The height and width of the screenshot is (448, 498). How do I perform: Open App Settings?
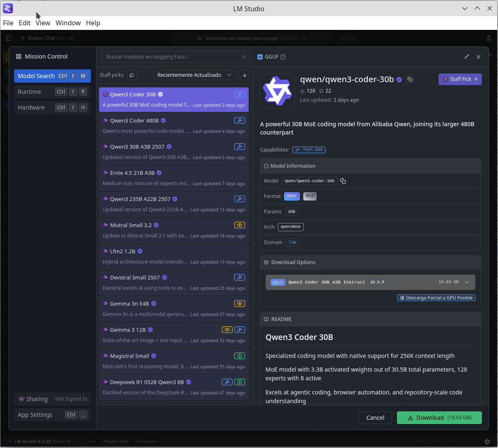(x=52, y=415)
